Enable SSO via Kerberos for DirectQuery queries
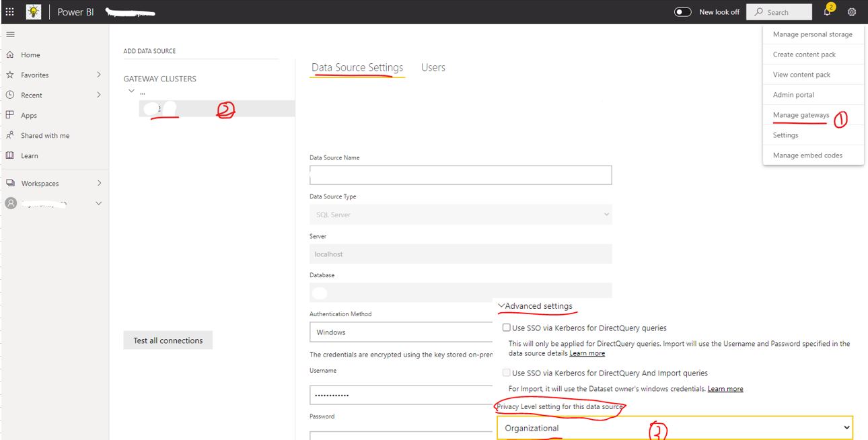Viewport: 868px width, 440px height. 505,327
